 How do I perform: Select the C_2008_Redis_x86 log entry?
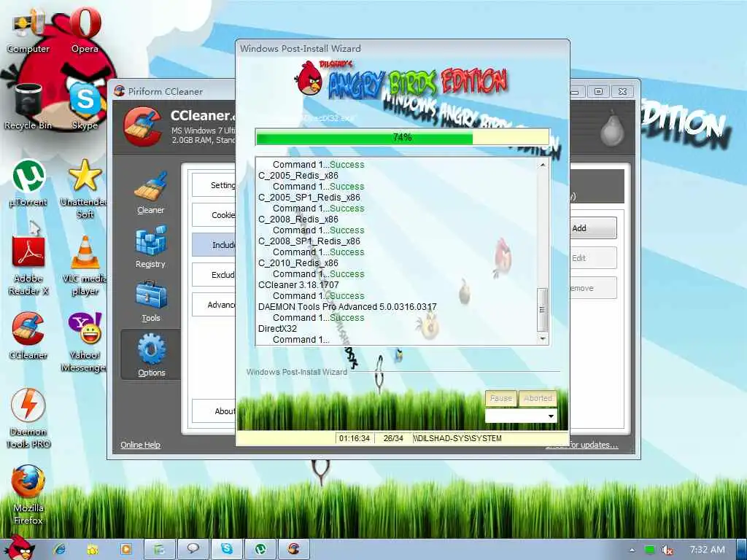(298, 219)
